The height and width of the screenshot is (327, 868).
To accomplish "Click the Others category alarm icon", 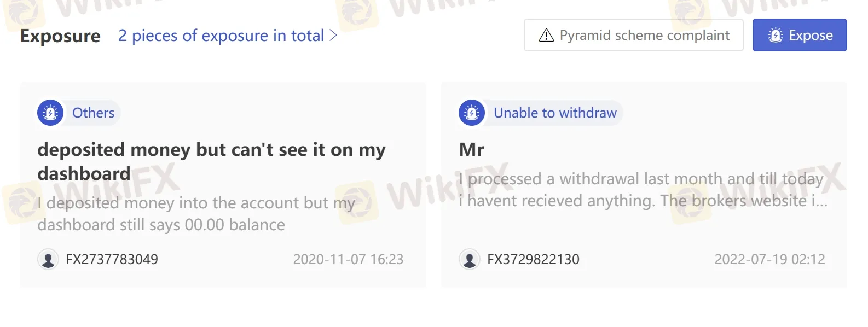I will tap(50, 113).
